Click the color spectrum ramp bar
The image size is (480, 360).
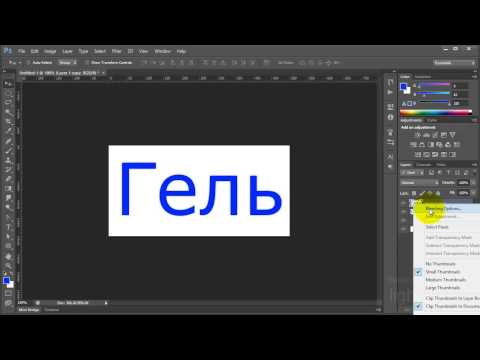pyautogui.click(x=436, y=112)
